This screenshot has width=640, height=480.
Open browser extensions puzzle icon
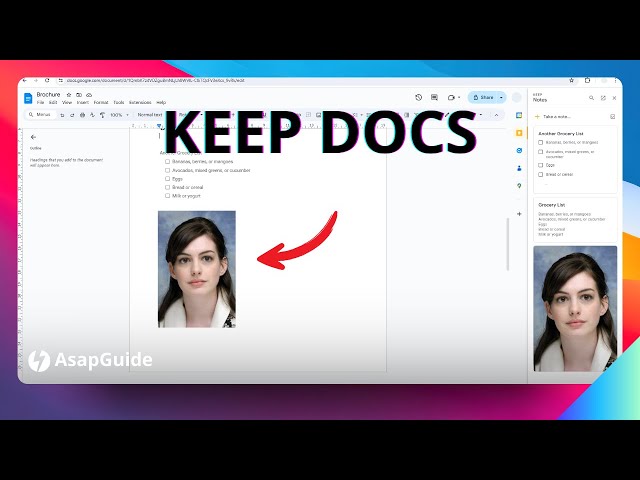click(x=587, y=80)
